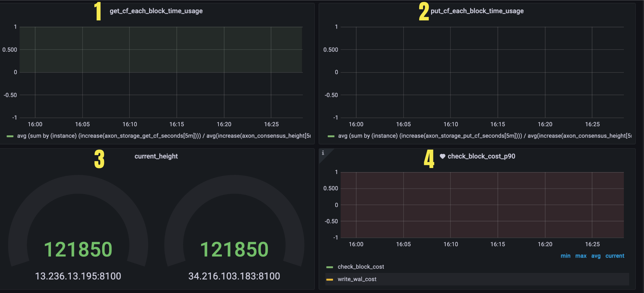Open get_cf_each_block_time_usage panel title menu

pyautogui.click(x=156, y=11)
